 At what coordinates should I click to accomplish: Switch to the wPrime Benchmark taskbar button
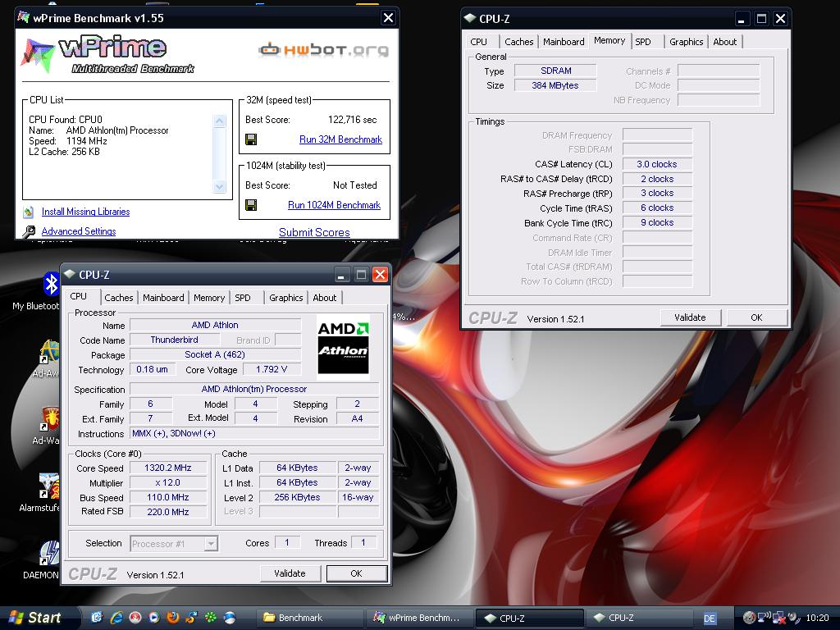[x=420, y=618]
